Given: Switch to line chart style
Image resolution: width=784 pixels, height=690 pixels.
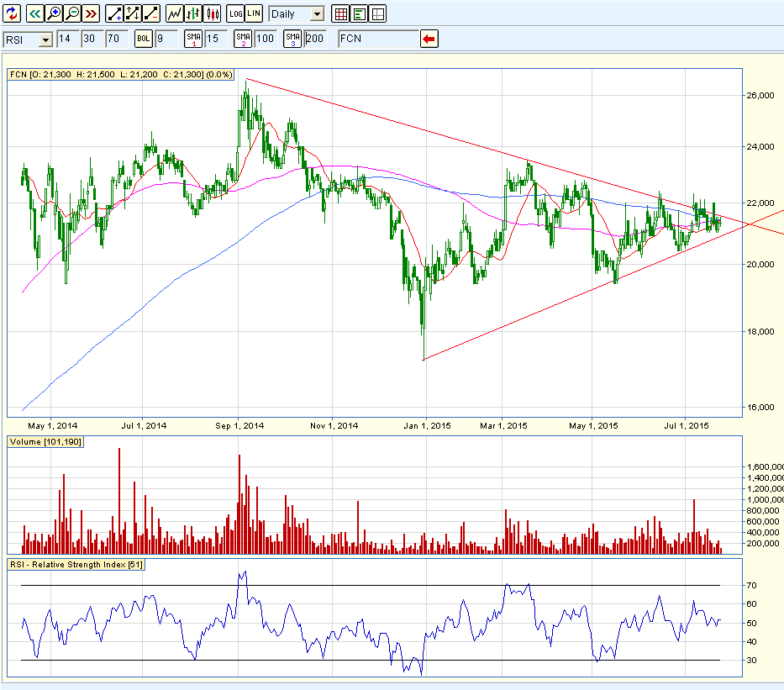Looking at the screenshot, I should 175,13.
